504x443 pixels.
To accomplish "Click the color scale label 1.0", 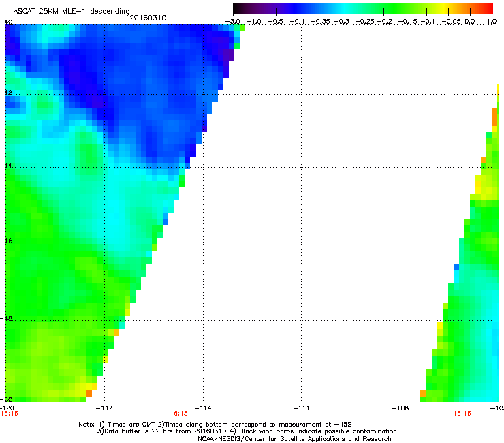I will point(492,22).
